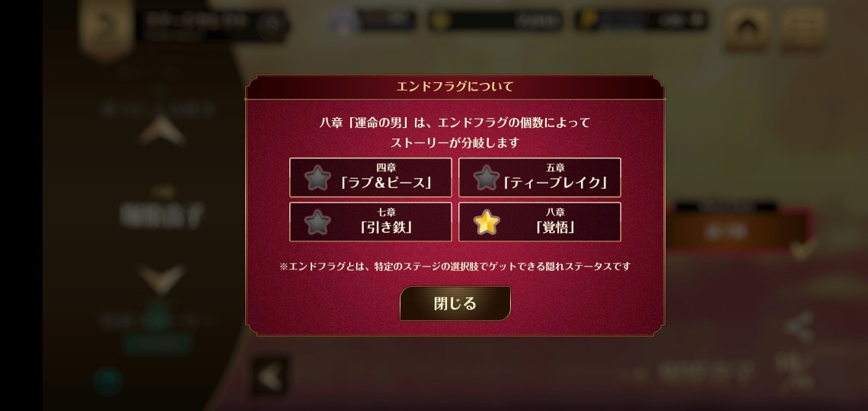Select the gray star for 七章 引き鉄
This screenshot has width=868, height=411.
pyautogui.click(x=318, y=222)
